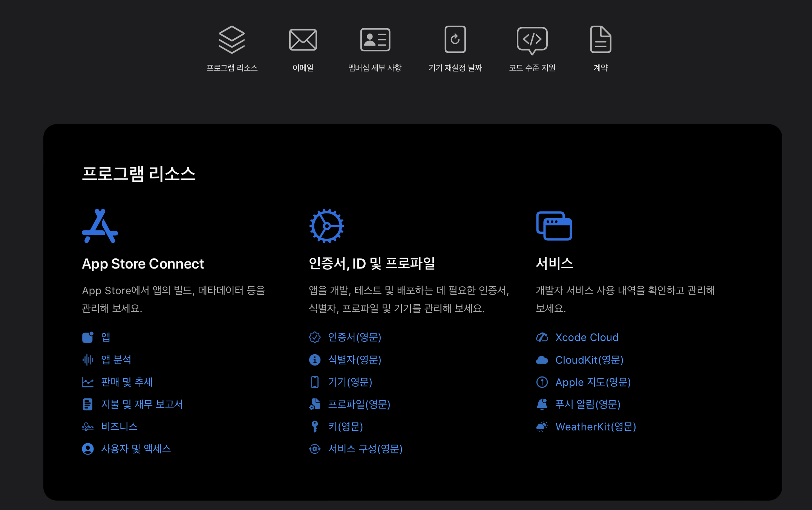Click the waveform icon beside 앱 분석
This screenshot has height=510, width=812.
pyautogui.click(x=88, y=359)
